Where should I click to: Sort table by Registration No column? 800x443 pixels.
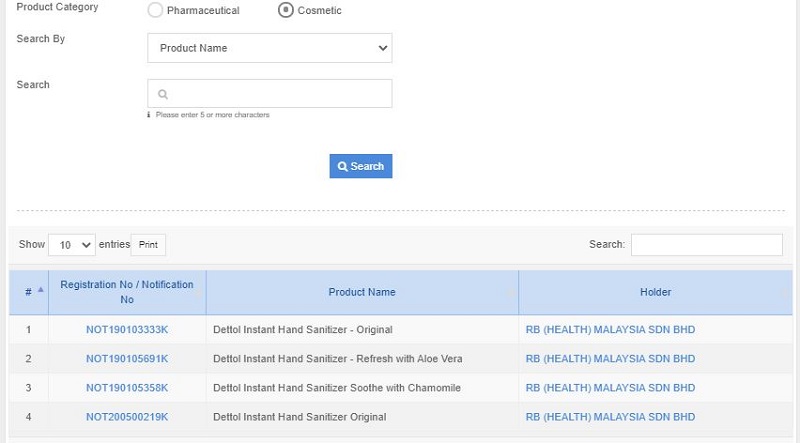pyautogui.click(x=127, y=292)
